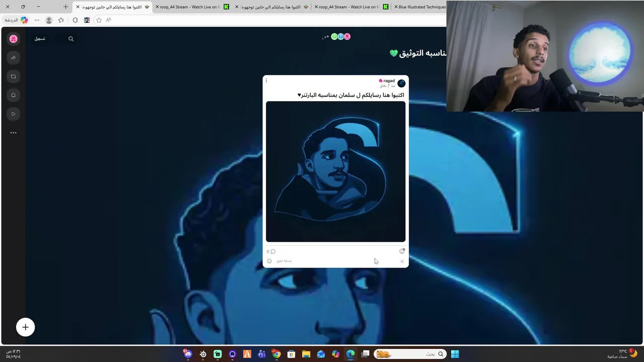This screenshot has width=644, height=362.
Task: Start the slideshow play icon in sidebar
Action: point(14,114)
